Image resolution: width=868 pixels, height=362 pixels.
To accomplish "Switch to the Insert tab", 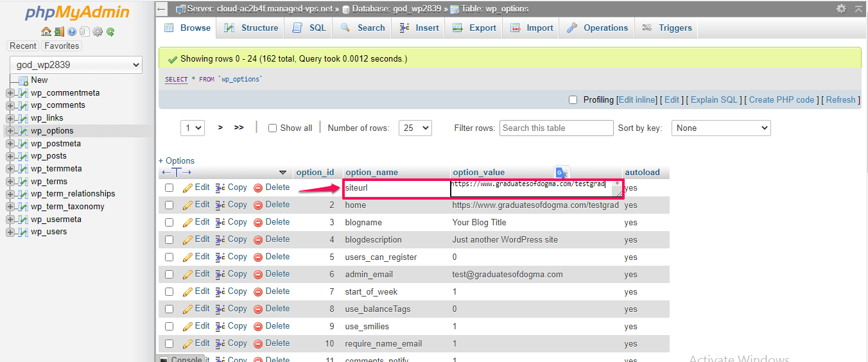I will [x=419, y=28].
